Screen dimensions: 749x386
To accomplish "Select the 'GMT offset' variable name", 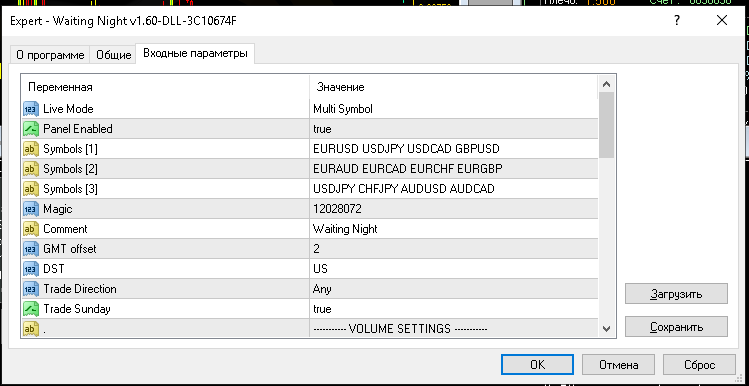I will click(x=70, y=249).
